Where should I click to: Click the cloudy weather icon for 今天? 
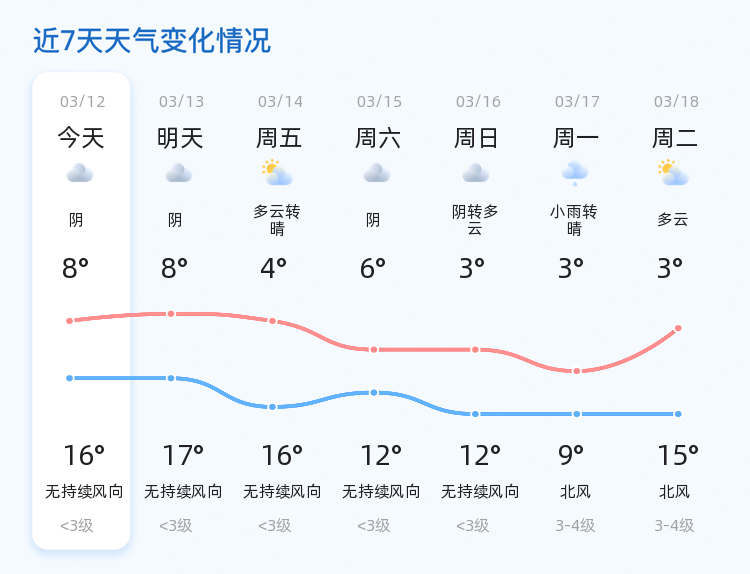click(x=80, y=173)
